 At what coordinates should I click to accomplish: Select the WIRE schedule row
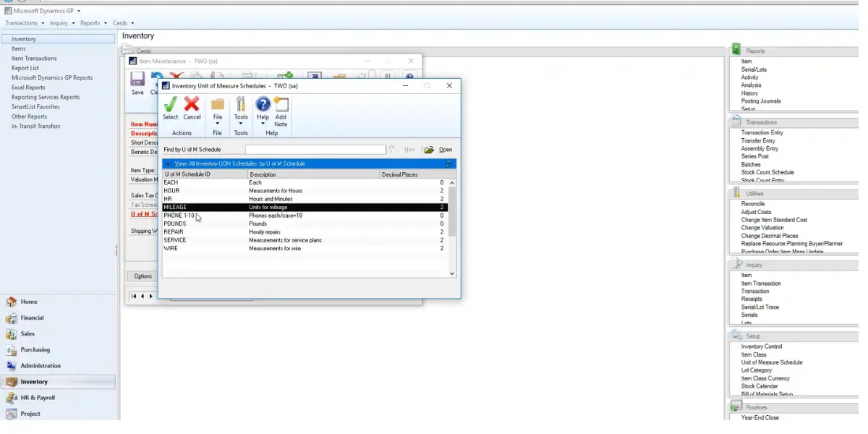(305, 249)
